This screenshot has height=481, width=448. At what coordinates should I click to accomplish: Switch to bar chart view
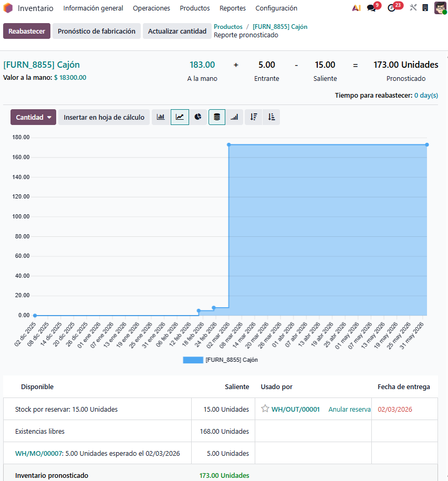tap(161, 117)
